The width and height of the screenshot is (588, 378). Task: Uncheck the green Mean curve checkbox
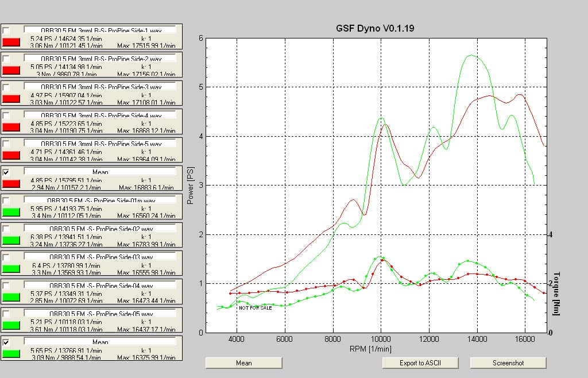click(x=6, y=342)
